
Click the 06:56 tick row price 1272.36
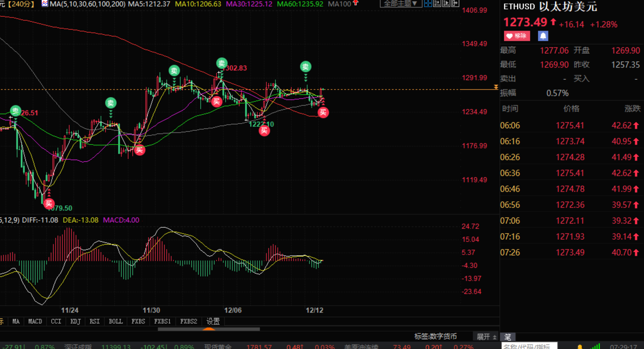click(570, 205)
